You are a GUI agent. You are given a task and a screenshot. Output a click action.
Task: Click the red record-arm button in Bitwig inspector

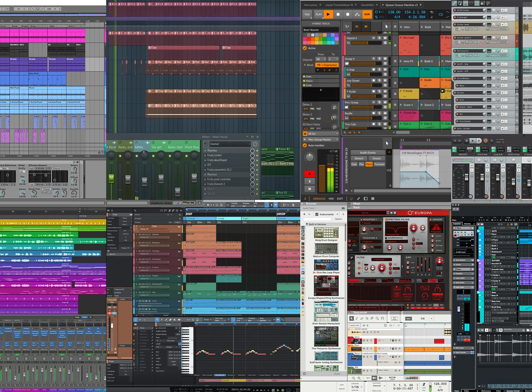[309, 174]
